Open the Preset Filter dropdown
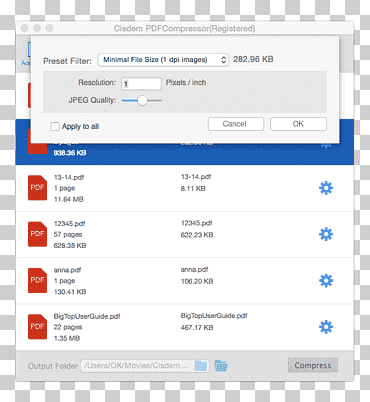370x402 pixels. 163,60
